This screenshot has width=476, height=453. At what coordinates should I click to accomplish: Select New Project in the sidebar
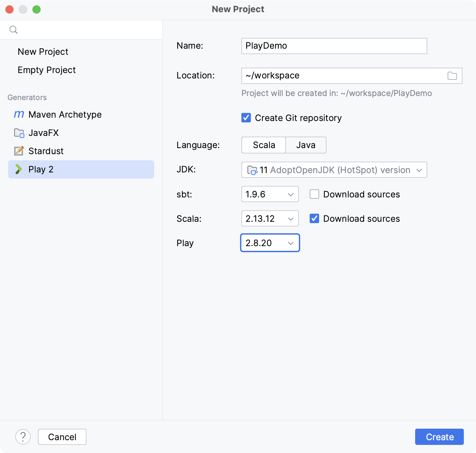tap(43, 52)
